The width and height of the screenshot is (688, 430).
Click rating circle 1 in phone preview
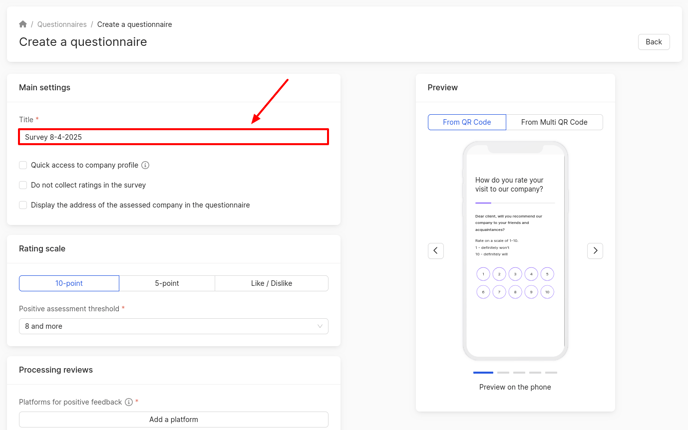coord(483,274)
